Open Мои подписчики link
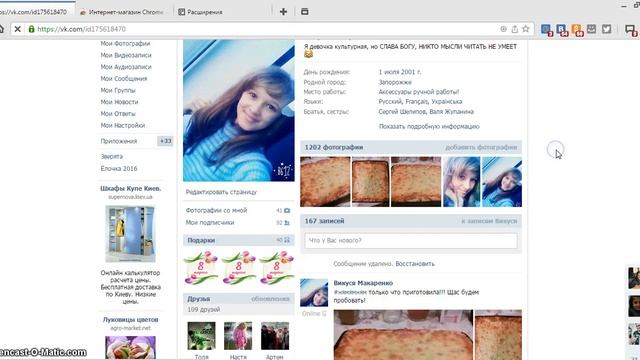 (x=210, y=222)
